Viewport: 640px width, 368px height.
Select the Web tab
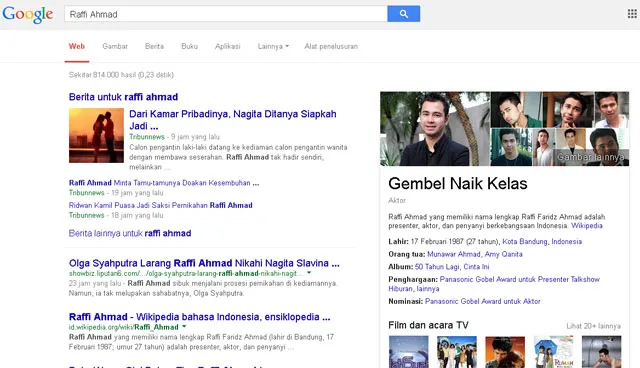(x=77, y=47)
